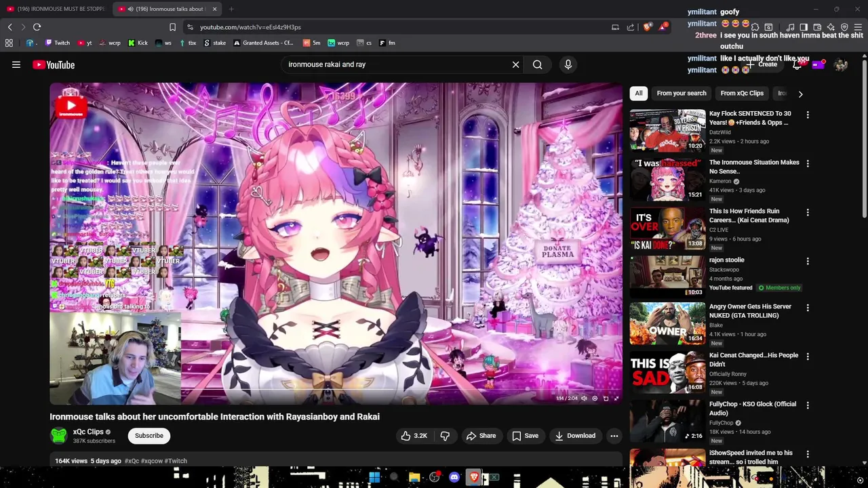868x488 pixels.
Task: Click the Download button
Action: (x=575, y=436)
